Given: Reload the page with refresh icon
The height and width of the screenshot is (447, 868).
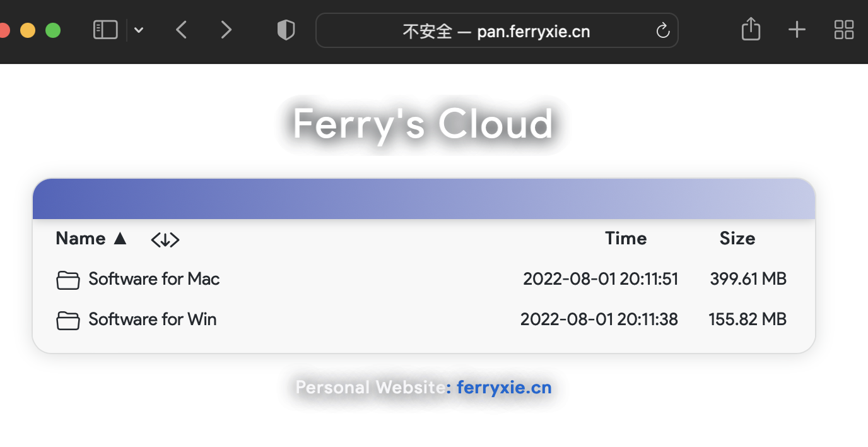Looking at the screenshot, I should pos(662,30).
